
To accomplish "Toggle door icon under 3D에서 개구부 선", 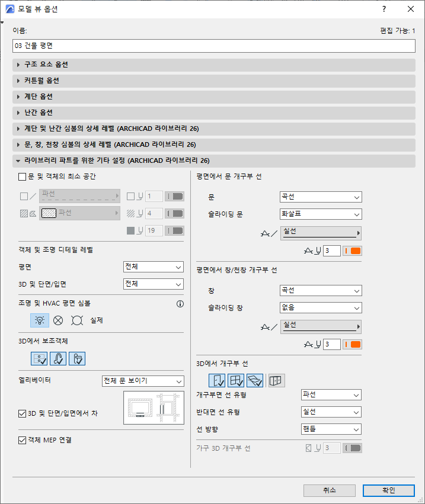I will [x=217, y=381].
